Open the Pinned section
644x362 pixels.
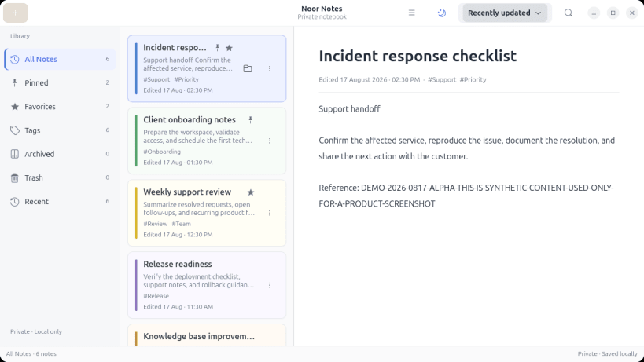(60, 82)
